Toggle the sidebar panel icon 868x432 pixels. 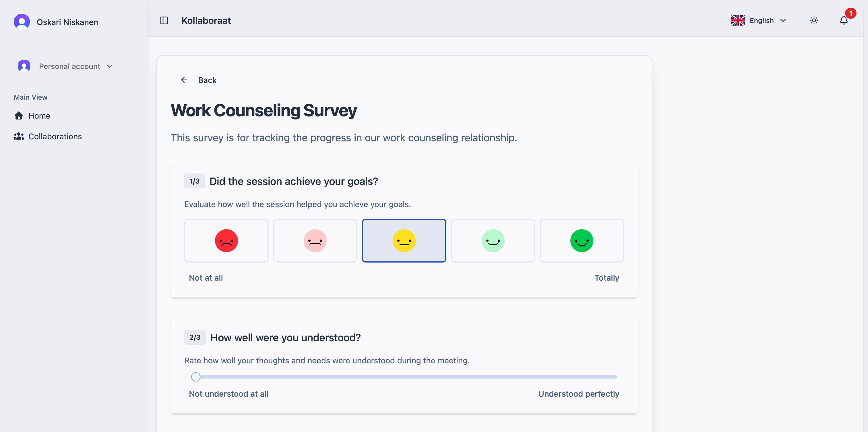(164, 21)
